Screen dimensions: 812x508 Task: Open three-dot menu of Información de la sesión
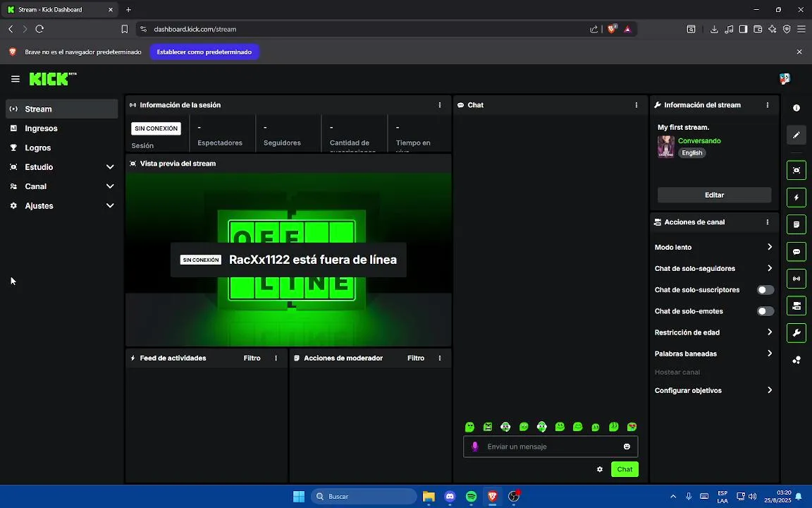440,104
